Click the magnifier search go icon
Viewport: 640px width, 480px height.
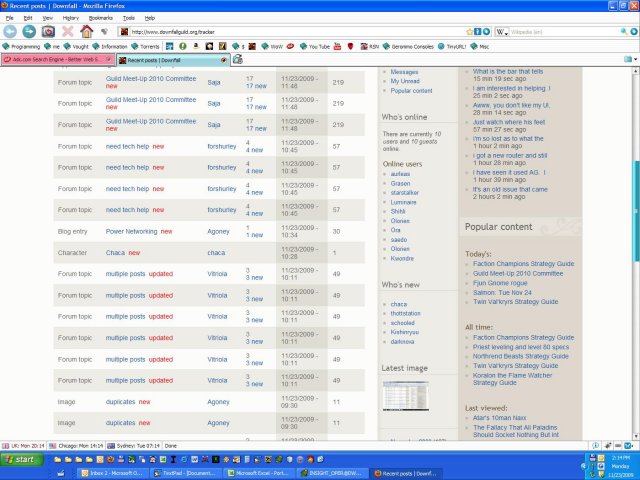point(624,31)
